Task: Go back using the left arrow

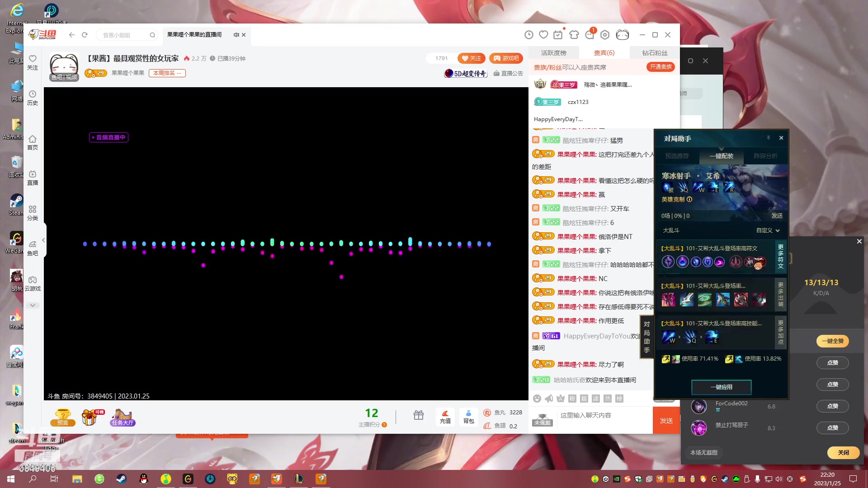Action: (72, 35)
